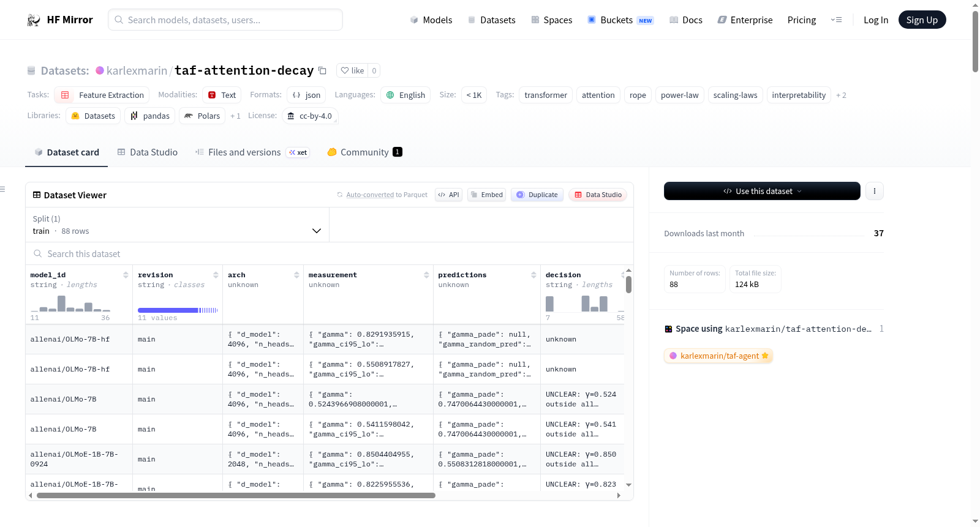Click the interpretability tag
Screen dimensions: 980x527
pos(799,95)
